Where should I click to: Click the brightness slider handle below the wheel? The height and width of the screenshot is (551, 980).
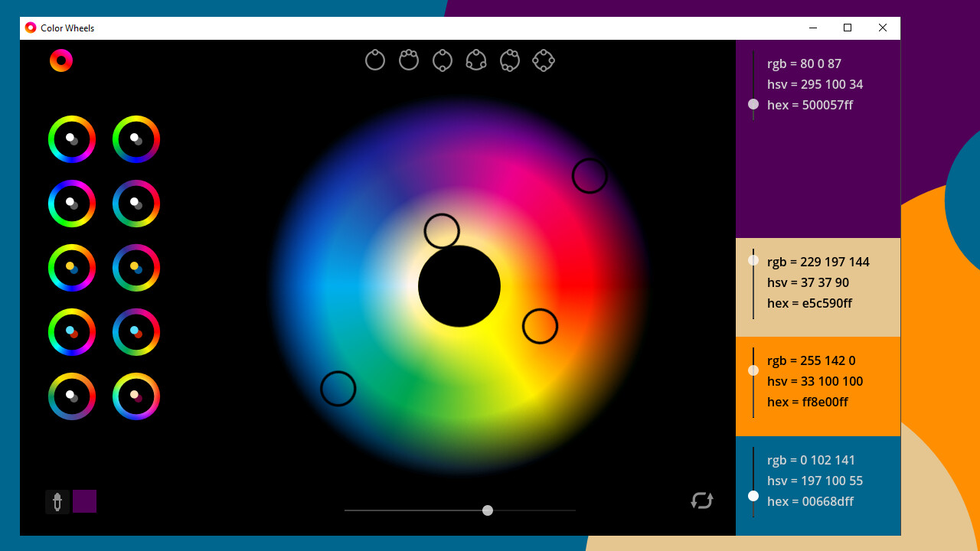488,510
